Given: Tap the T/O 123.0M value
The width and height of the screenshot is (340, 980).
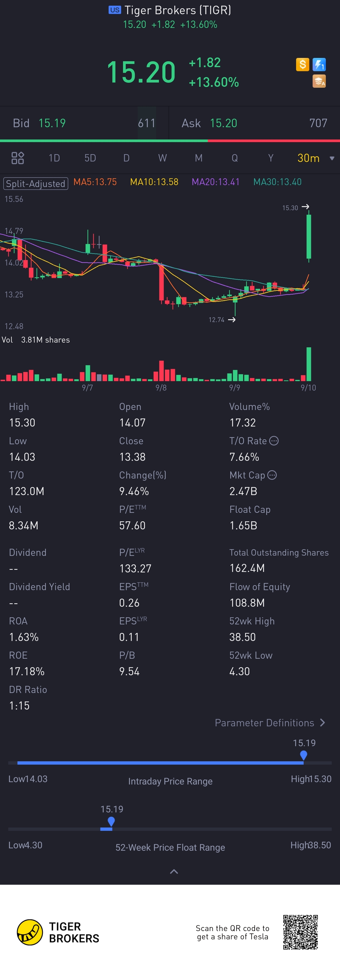Looking at the screenshot, I should tap(27, 491).
